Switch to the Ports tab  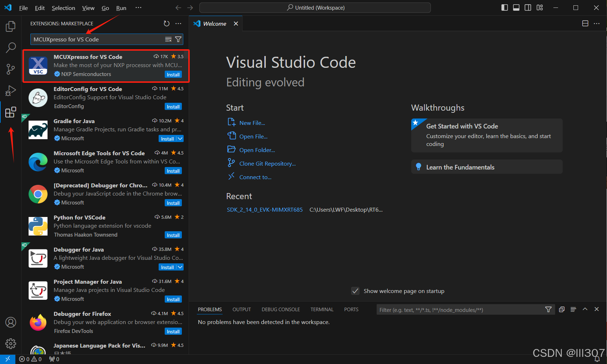click(351, 309)
